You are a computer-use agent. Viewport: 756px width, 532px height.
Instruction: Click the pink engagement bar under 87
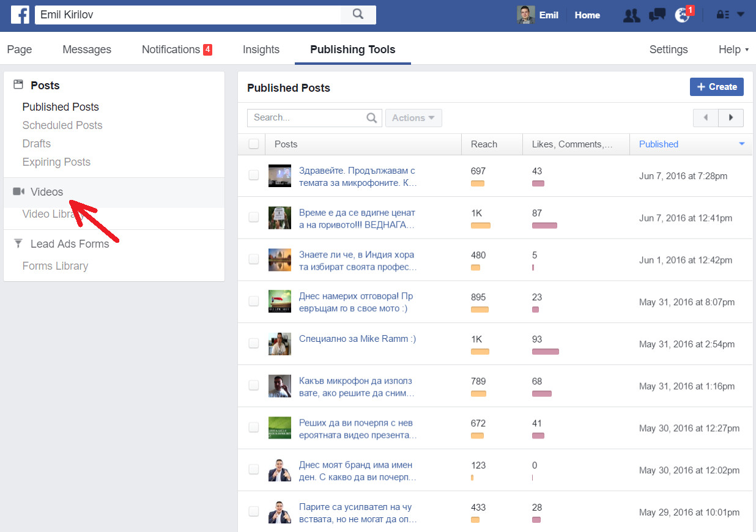coord(544,226)
